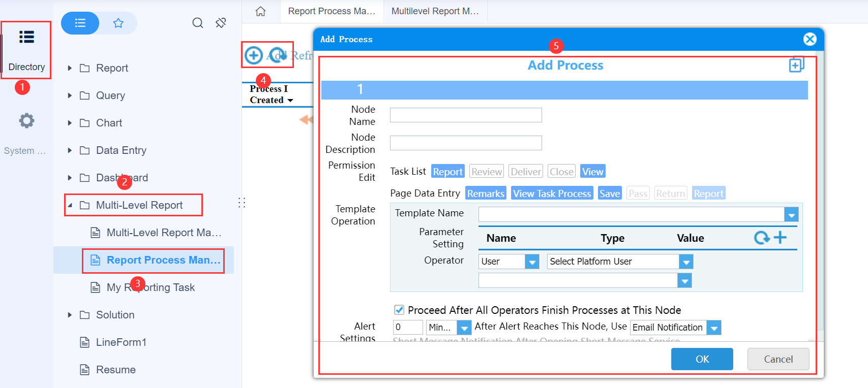868x388 pixels.
Task: Expand the Solution folder
Action: [x=70, y=315]
